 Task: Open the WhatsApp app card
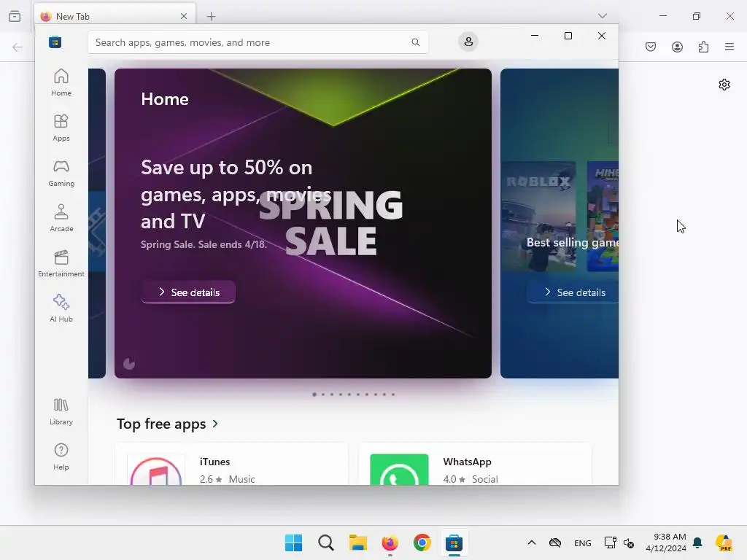tap(475, 464)
